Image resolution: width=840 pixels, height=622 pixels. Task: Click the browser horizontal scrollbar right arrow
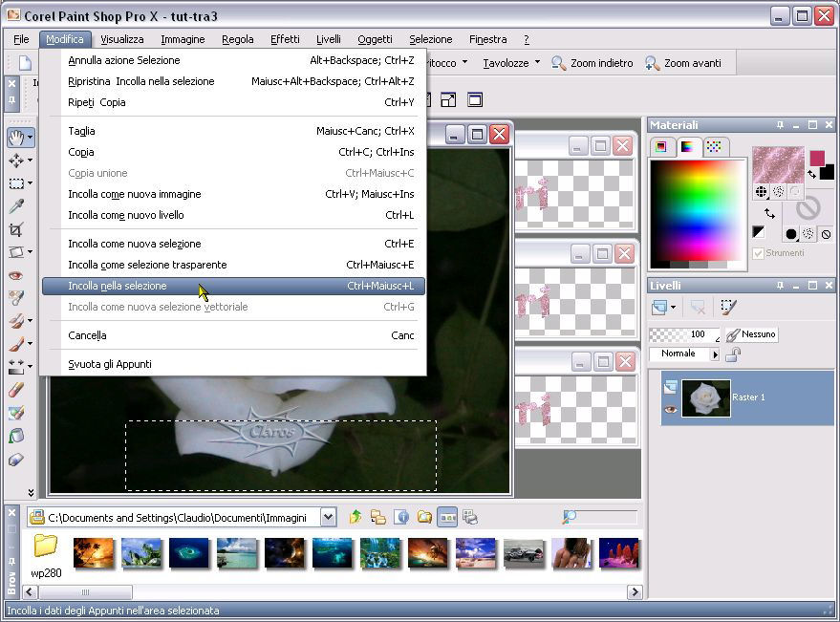tap(635, 592)
